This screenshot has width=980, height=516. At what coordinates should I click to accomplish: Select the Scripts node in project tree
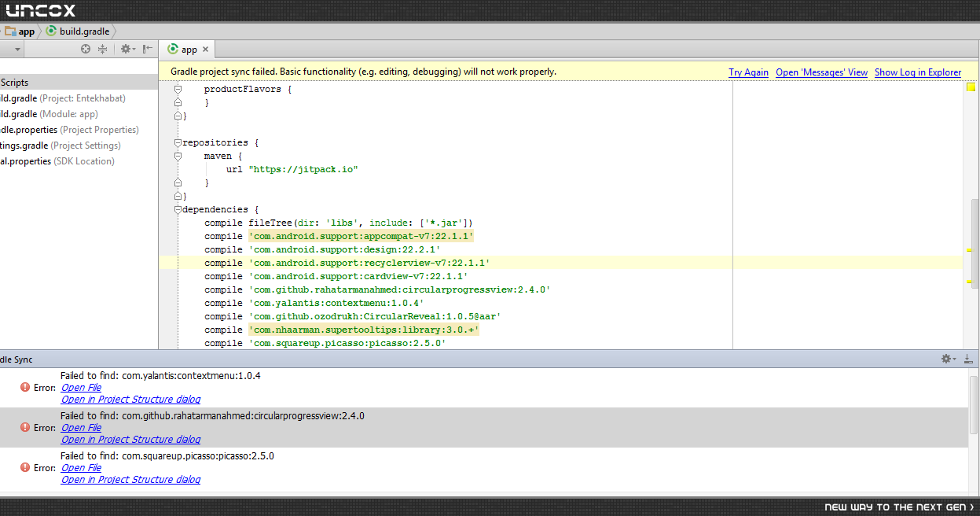(x=79, y=83)
